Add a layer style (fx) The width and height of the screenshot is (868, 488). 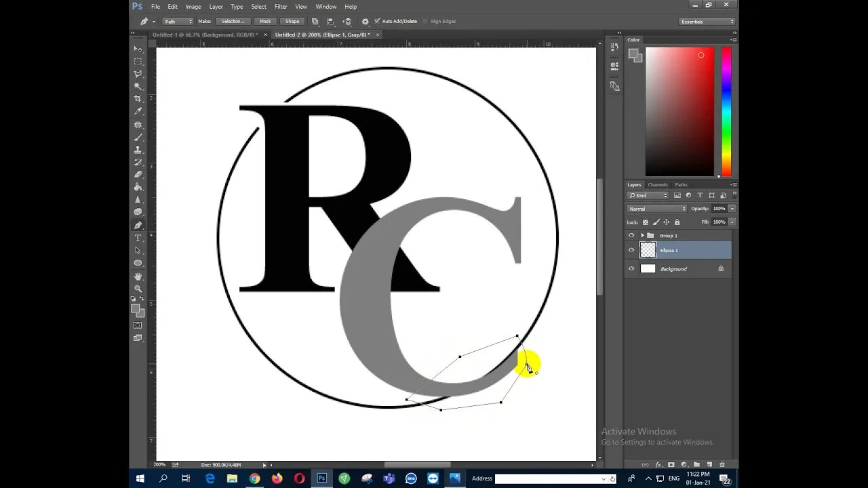(x=658, y=465)
